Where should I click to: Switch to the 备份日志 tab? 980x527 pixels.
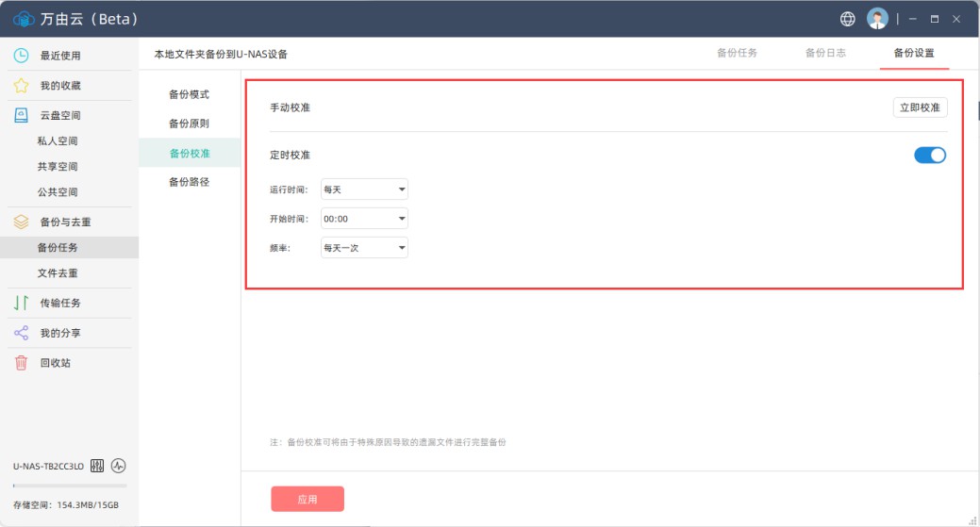(825, 53)
